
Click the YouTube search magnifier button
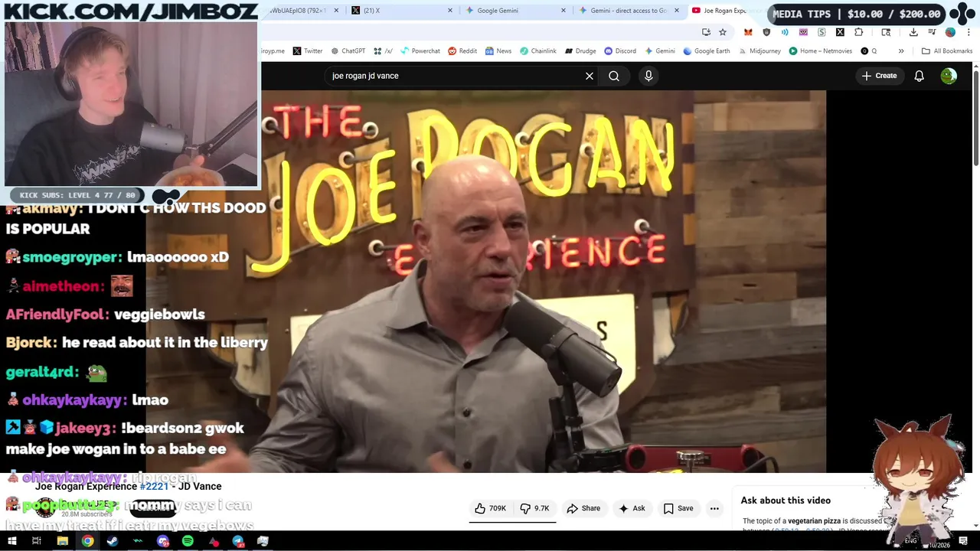tap(614, 76)
